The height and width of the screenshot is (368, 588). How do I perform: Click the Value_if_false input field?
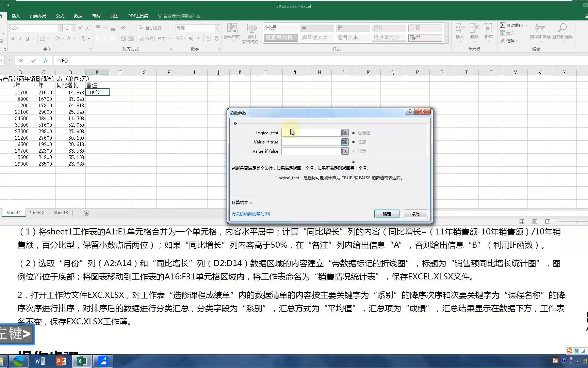pos(311,151)
